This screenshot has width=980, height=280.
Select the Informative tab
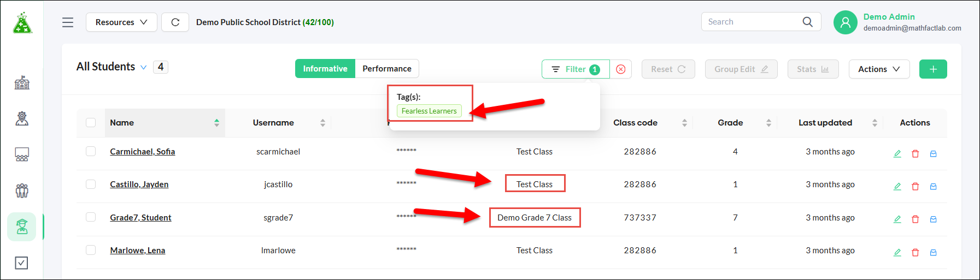coord(325,69)
